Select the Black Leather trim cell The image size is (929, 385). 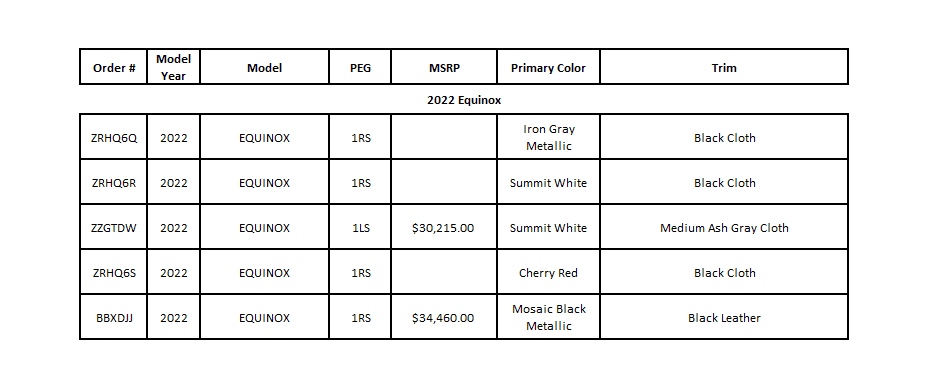pos(724,317)
